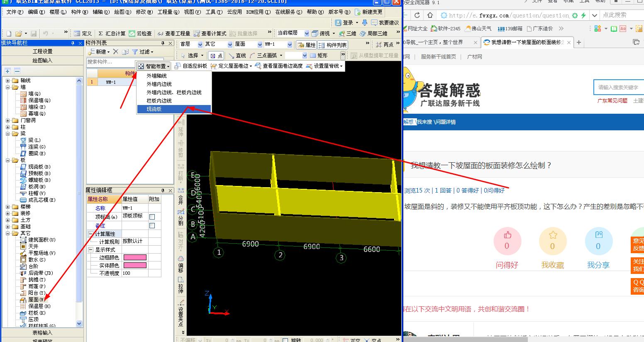
Task: Click the 边框颜色 pink color swatch
Action: point(135,258)
